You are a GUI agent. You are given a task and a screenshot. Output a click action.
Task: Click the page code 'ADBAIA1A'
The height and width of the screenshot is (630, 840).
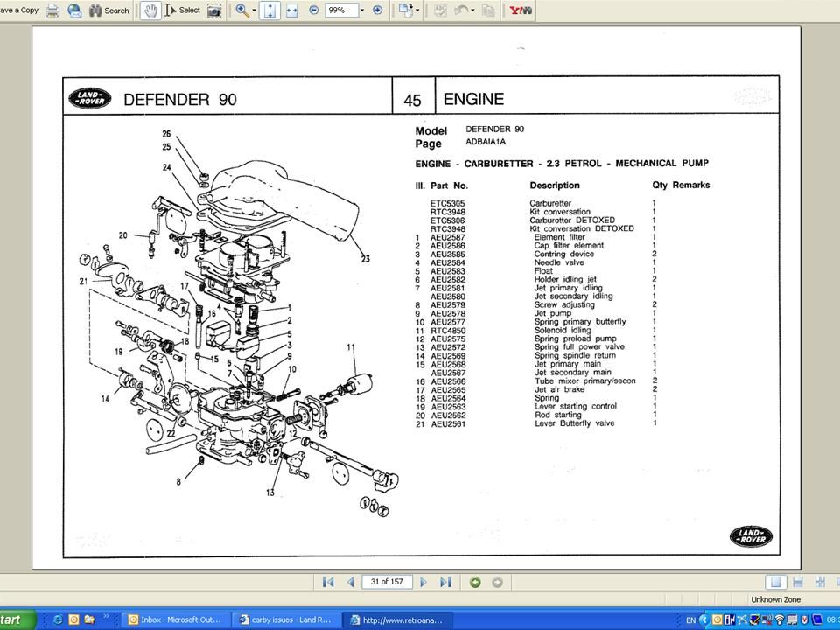[x=486, y=142]
